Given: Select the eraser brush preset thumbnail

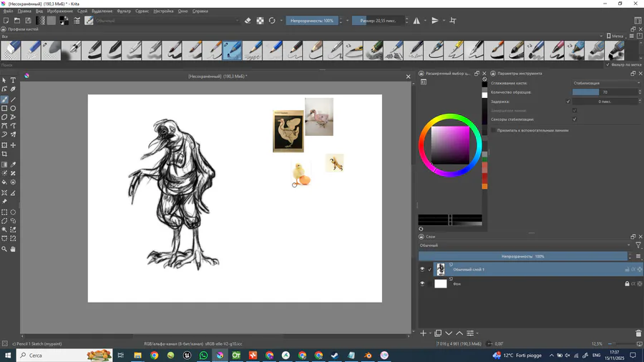Looking at the screenshot, I should pos(11,50).
